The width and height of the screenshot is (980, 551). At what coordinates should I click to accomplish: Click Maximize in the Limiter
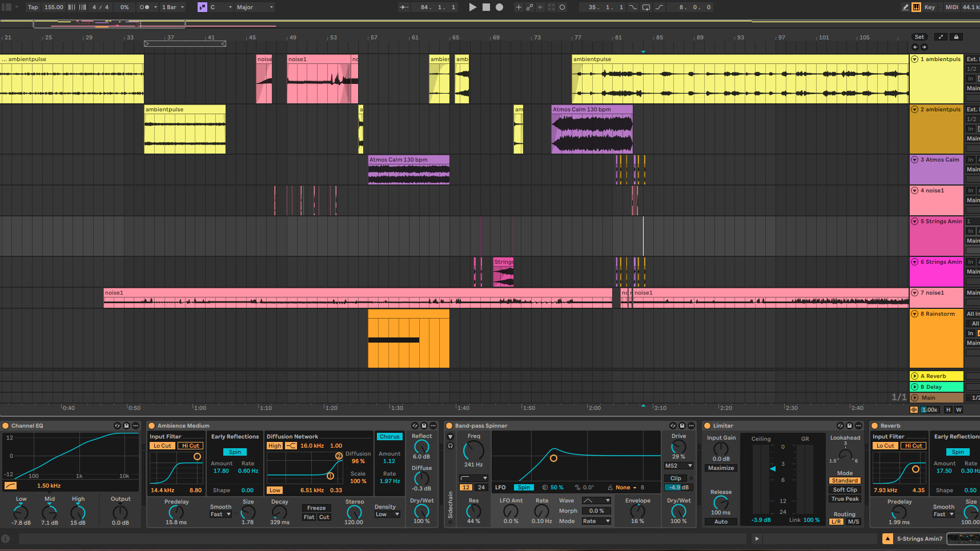721,468
